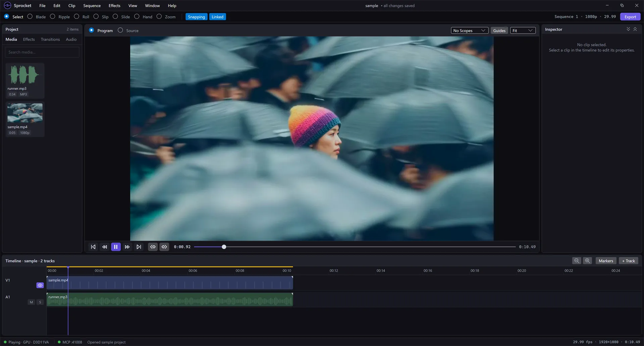Pause playback with the pause button
Screen dimensions: 644x346
click(116, 247)
